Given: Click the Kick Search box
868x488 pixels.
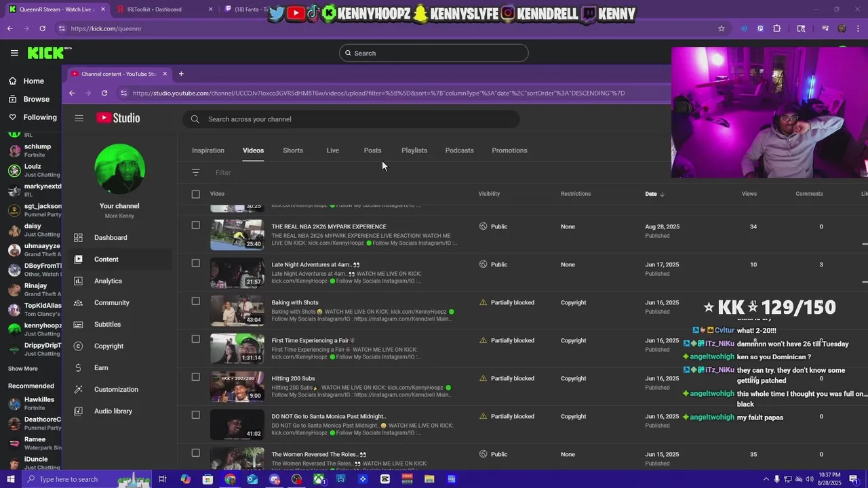Looking at the screenshot, I should tap(434, 53).
